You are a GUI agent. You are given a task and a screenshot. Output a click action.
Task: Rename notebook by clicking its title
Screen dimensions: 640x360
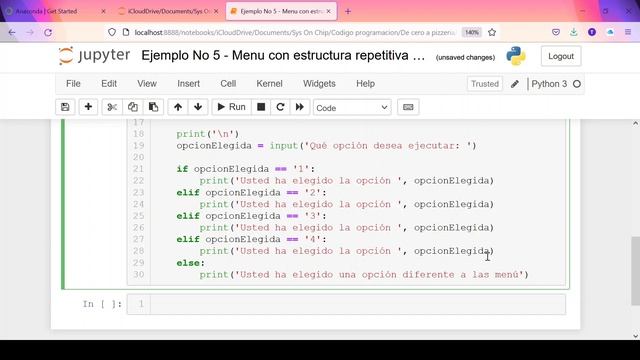(x=283, y=56)
